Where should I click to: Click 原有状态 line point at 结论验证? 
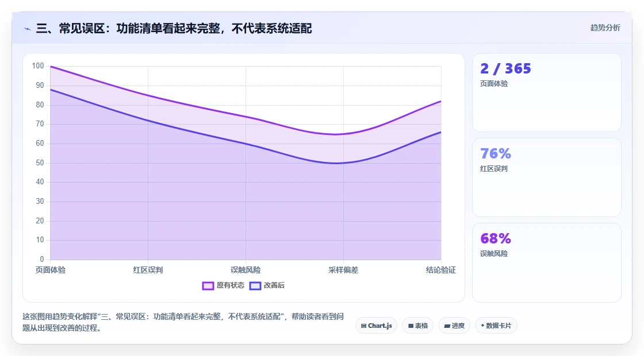(440, 101)
